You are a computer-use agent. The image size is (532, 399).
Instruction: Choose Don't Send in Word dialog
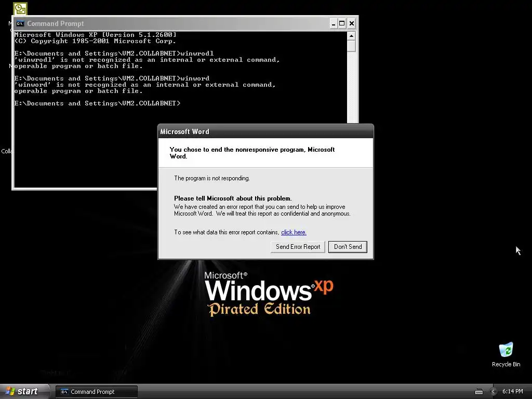coord(348,247)
